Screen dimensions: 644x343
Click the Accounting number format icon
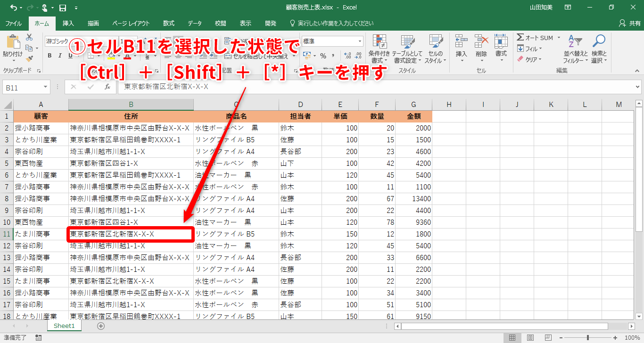(307, 56)
